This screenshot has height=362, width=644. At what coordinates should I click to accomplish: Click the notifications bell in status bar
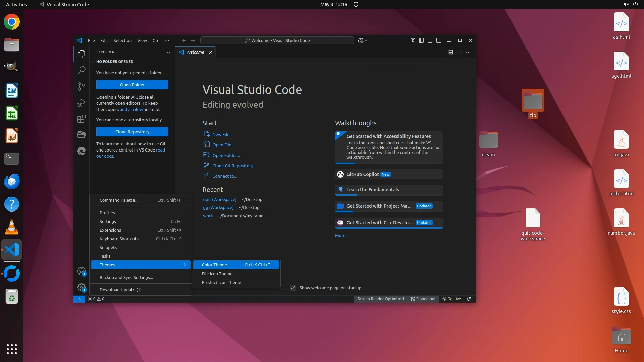[x=469, y=299]
